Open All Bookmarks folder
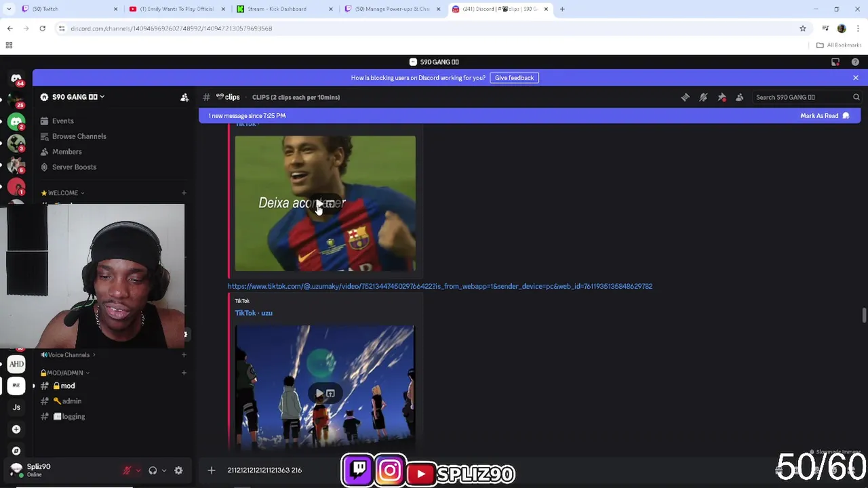Viewport: 868px width, 488px height. tap(839, 45)
